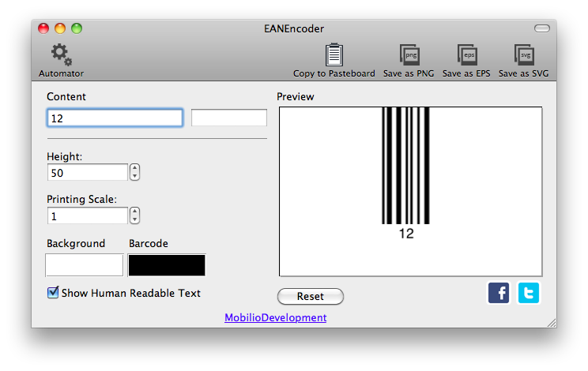Image resolution: width=588 pixels, height=371 pixels.
Task: Click the green zoom window button
Action: 77,28
